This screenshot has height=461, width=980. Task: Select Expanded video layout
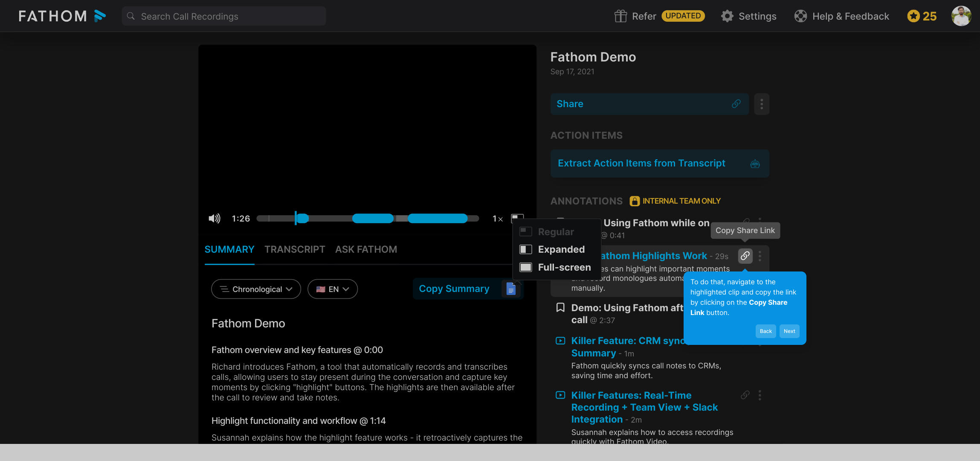tap(557, 249)
